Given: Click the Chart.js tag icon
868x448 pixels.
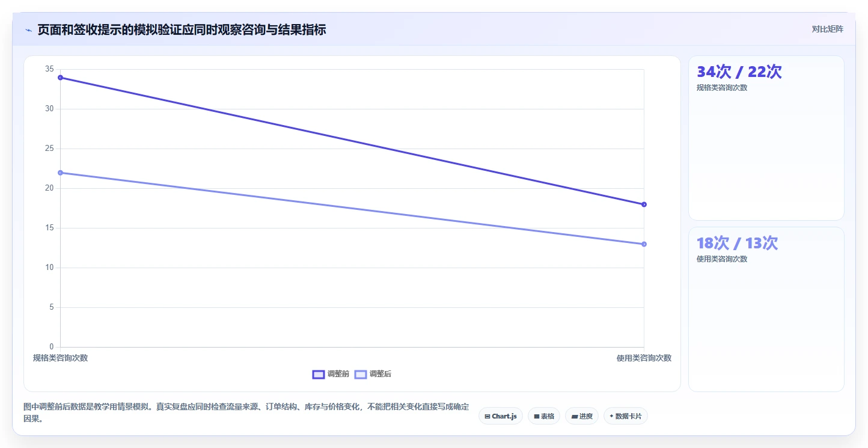Looking at the screenshot, I should coord(487,416).
